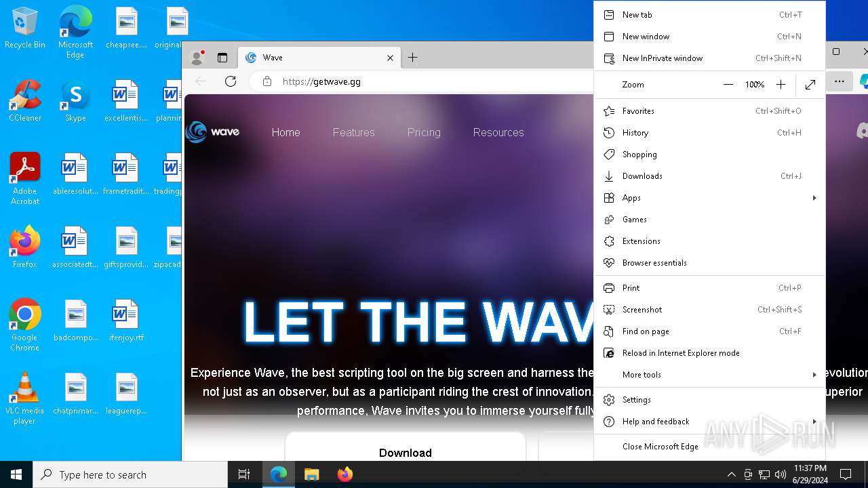Select the VLC media player shortcut
This screenshot has height=488, width=868.
click(25, 399)
